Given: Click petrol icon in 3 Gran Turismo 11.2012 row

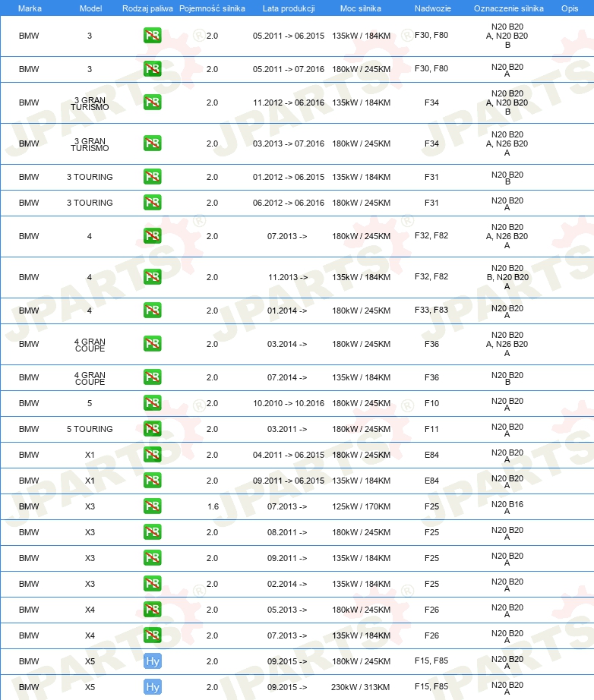Looking at the screenshot, I should coord(152,102).
